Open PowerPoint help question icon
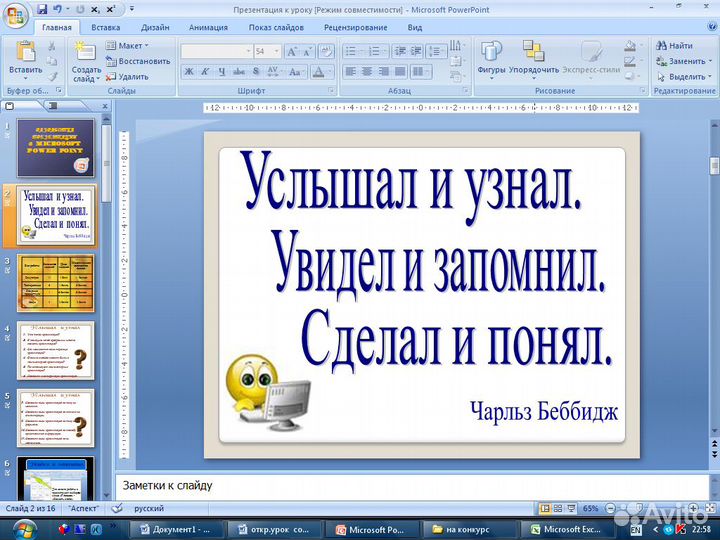720x540 pixels. point(712,27)
